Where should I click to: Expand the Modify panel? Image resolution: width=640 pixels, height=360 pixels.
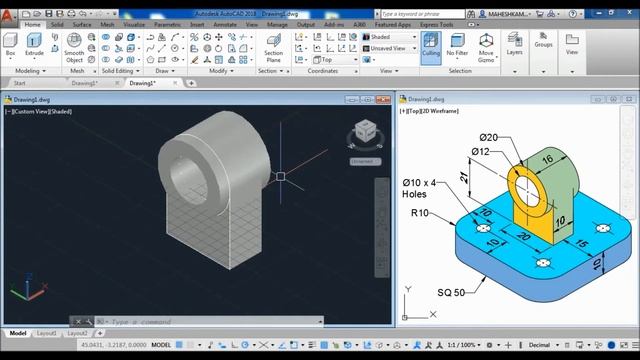tap(221, 71)
